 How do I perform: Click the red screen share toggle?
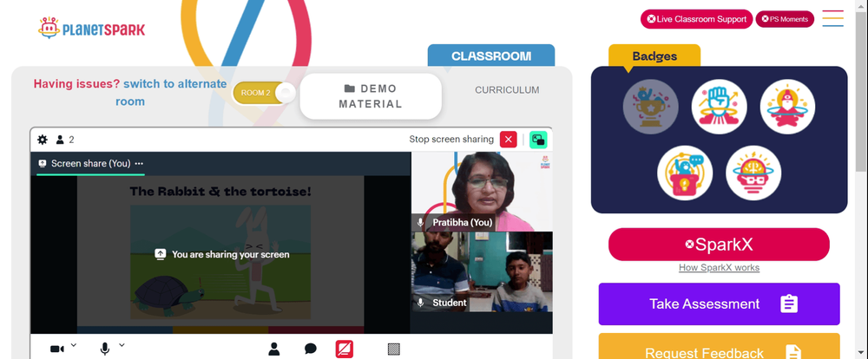point(345,349)
